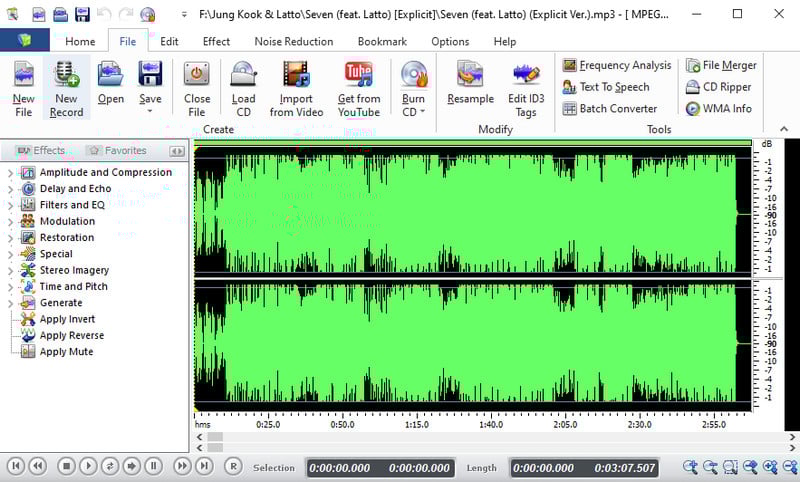Image resolution: width=800 pixels, height=482 pixels.
Task: Expand Time and Pitch group
Action: pyautogui.click(x=10, y=287)
